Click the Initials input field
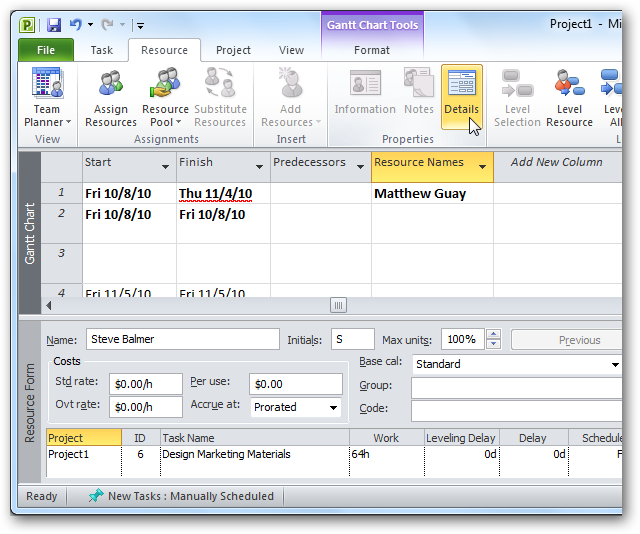 pos(353,339)
